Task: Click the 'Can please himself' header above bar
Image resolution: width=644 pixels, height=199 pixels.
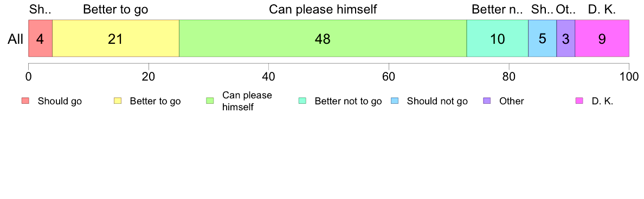Action: [323, 9]
